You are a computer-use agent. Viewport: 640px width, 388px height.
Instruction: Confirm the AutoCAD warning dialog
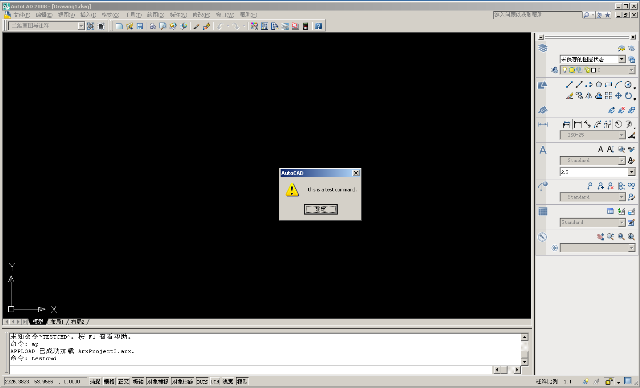(x=321, y=209)
